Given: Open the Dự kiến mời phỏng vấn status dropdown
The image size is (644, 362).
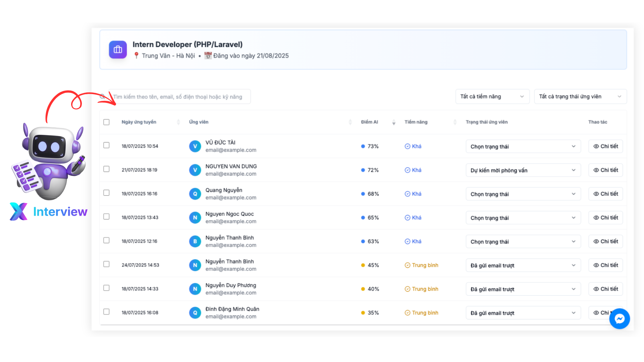Looking at the screenshot, I should [523, 170].
